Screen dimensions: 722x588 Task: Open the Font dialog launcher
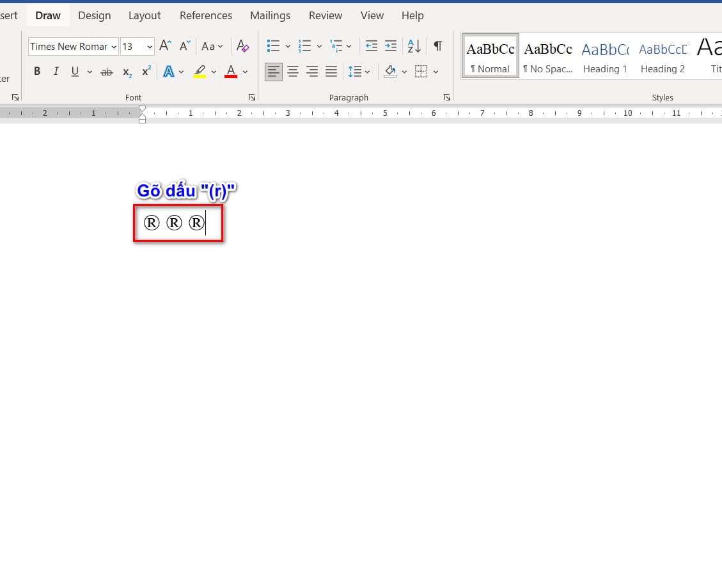click(x=252, y=97)
